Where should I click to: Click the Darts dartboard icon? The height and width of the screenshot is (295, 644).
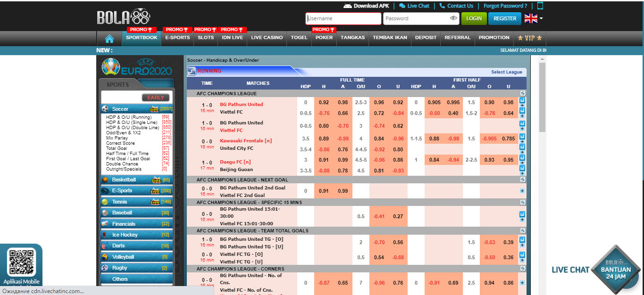click(105, 246)
